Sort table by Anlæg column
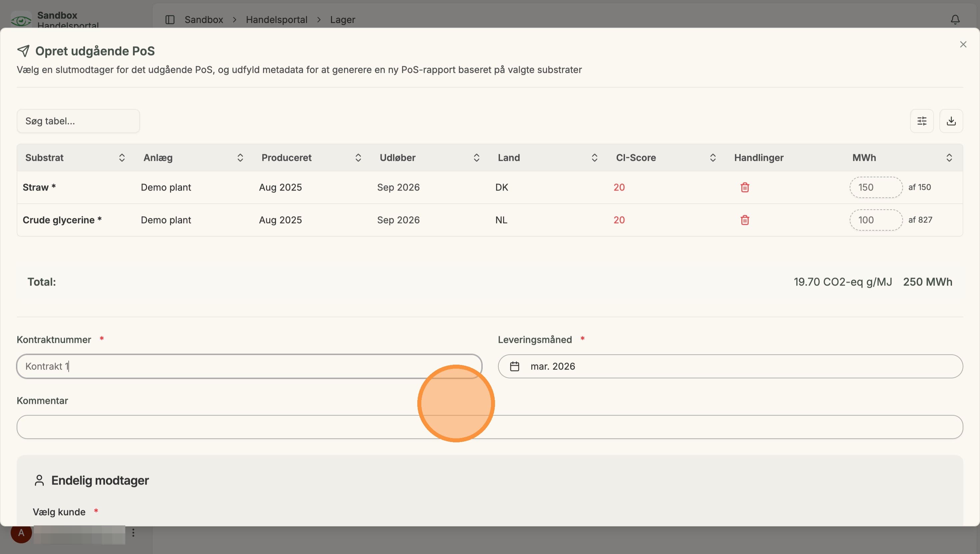This screenshot has width=980, height=554. (240, 158)
